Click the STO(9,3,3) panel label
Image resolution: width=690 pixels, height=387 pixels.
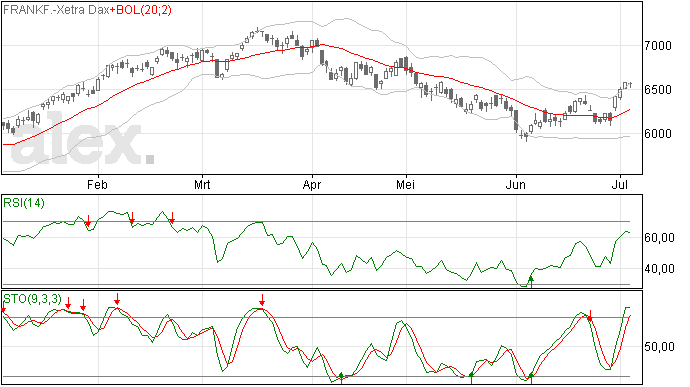[33, 299]
